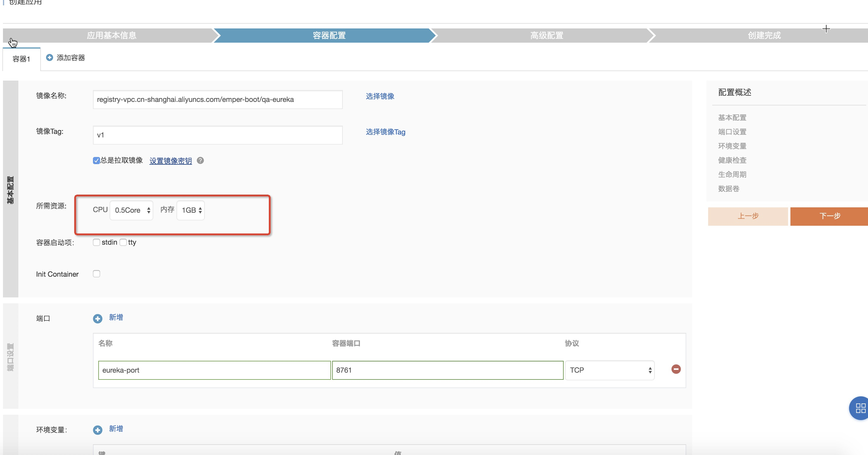The width and height of the screenshot is (868, 455).
Task: Click the 镜像Tag input containing v1
Action: (218, 135)
